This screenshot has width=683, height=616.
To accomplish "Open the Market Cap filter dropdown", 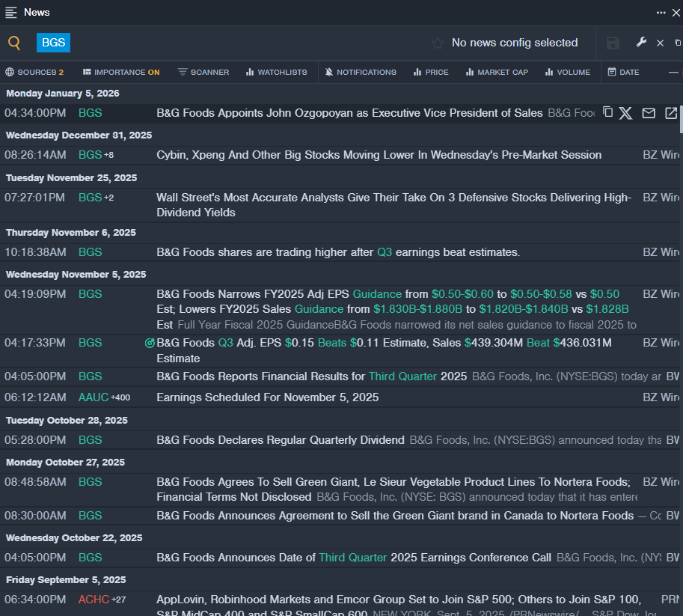I will pyautogui.click(x=497, y=73).
